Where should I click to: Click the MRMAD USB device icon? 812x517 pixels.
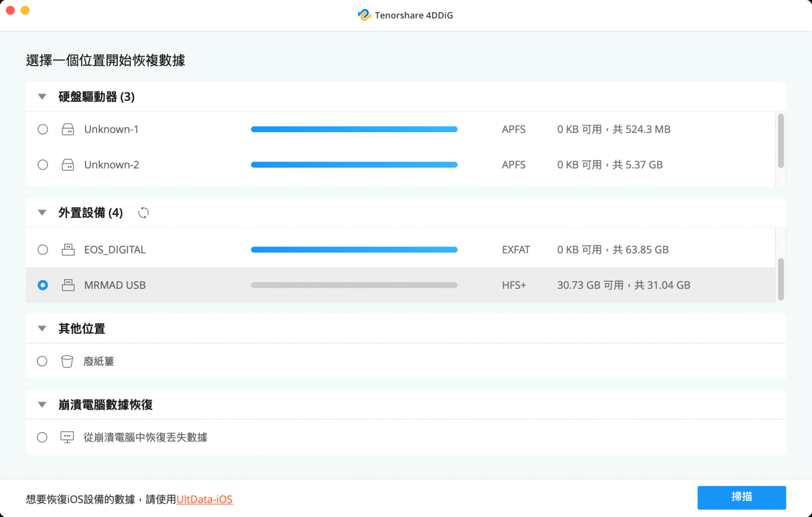tap(68, 285)
